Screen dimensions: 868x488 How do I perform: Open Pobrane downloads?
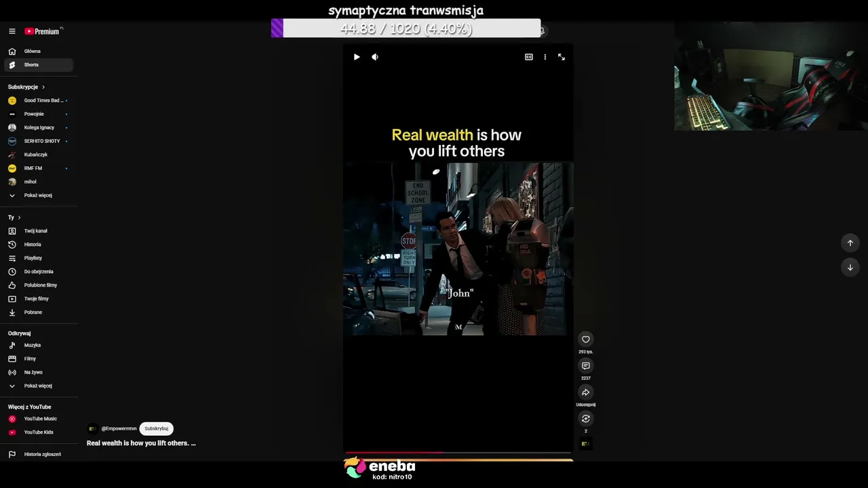coord(39,312)
